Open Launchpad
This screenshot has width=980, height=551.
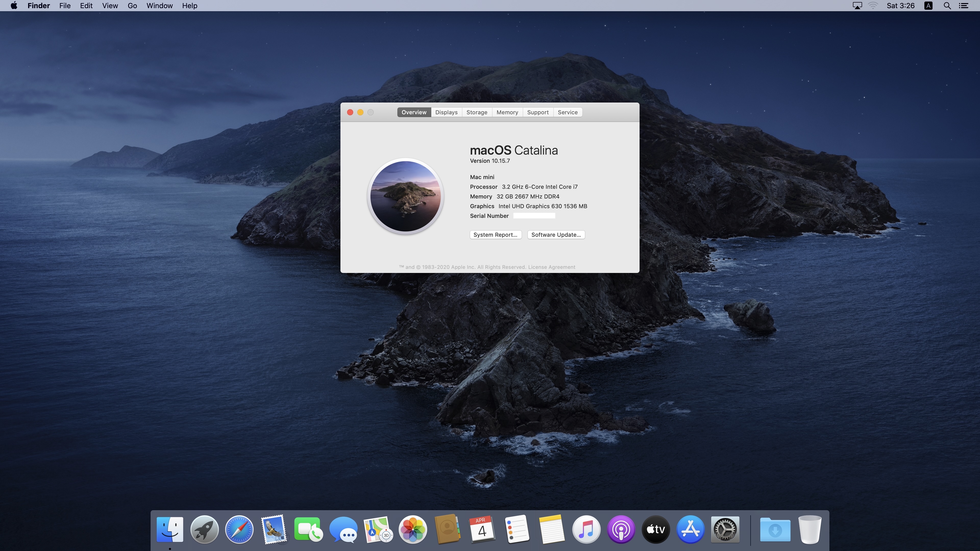[204, 529]
